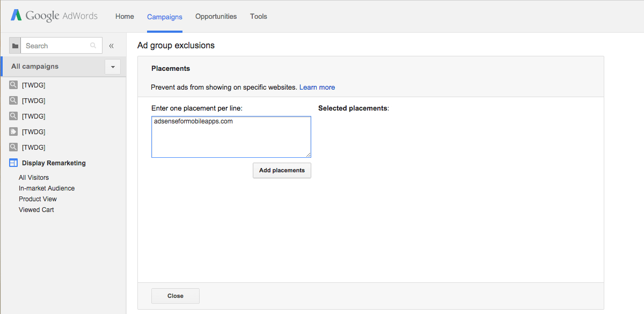Open the In-market Audience ad group
The height and width of the screenshot is (314, 644).
47,188
